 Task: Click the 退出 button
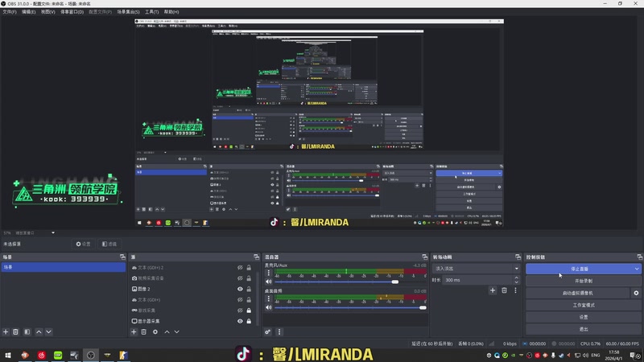coord(583,329)
